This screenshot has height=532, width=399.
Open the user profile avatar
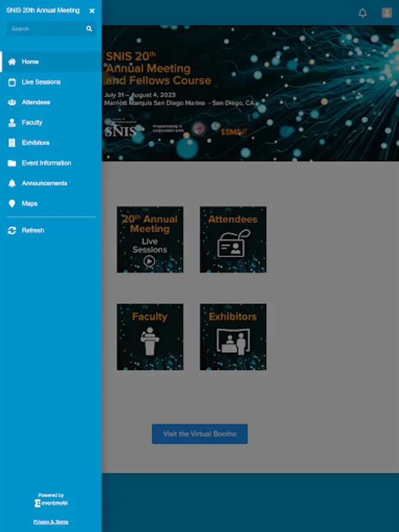[x=387, y=13]
